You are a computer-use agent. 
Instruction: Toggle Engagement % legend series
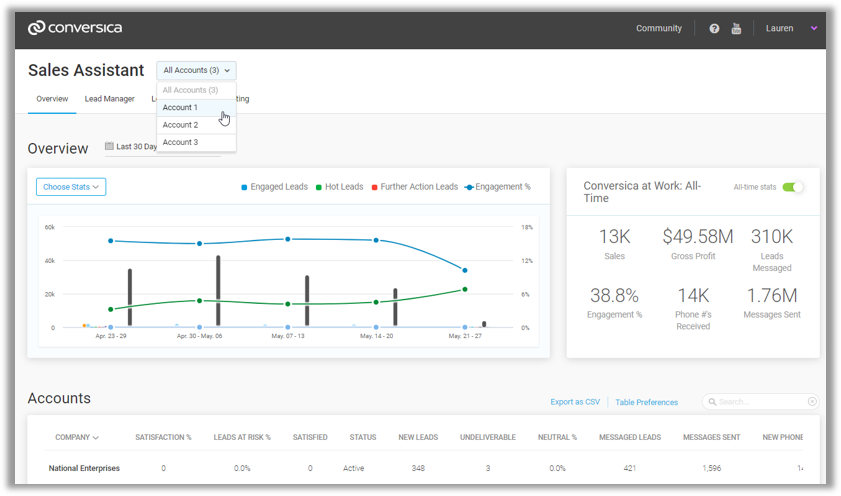(x=497, y=187)
